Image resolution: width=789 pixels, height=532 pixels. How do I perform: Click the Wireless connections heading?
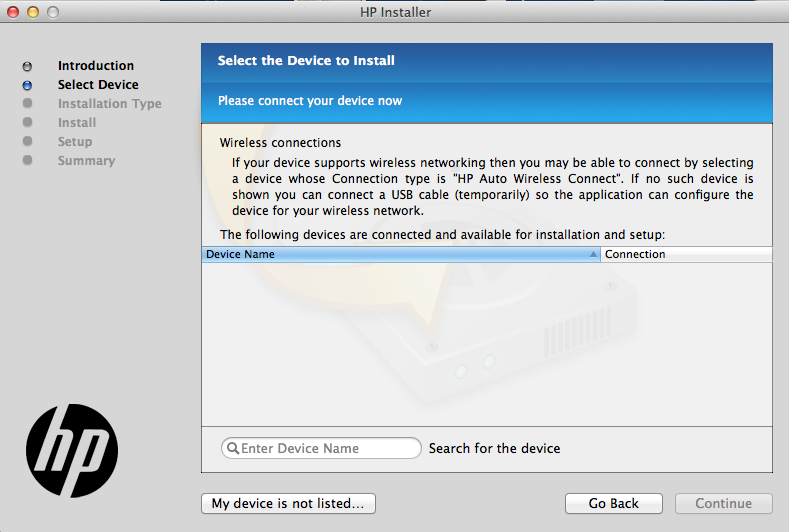click(280, 143)
